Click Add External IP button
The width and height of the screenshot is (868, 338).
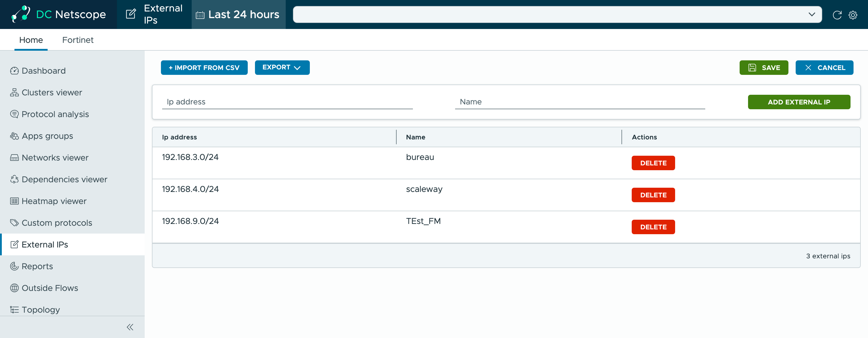click(799, 102)
